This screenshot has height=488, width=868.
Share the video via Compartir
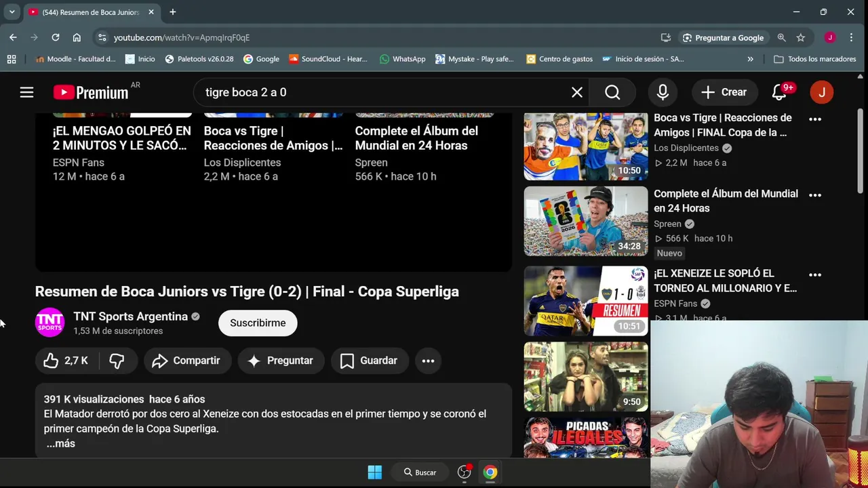click(186, 361)
